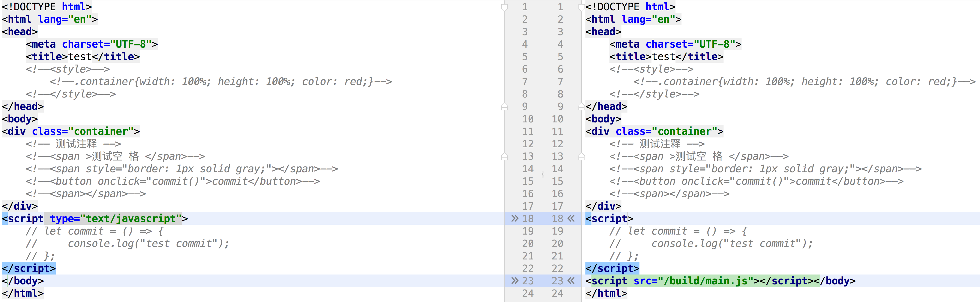Click the right <html lang="en"> line

(633, 19)
